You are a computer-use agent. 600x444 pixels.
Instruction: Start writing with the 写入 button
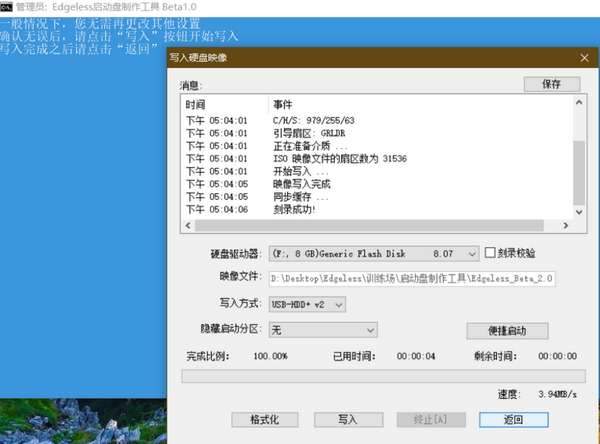click(347, 419)
